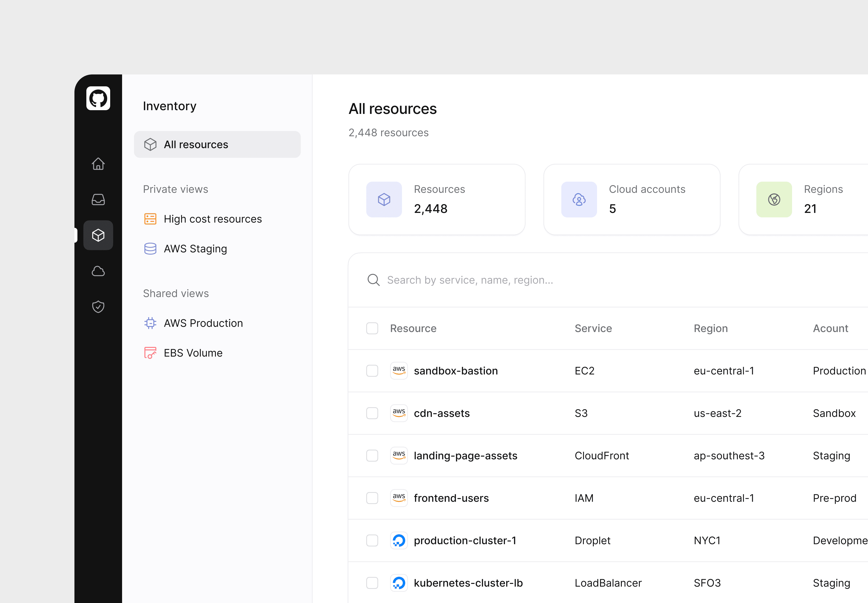
Task: Toggle the select-all checkbox in table header
Action: pyautogui.click(x=372, y=328)
